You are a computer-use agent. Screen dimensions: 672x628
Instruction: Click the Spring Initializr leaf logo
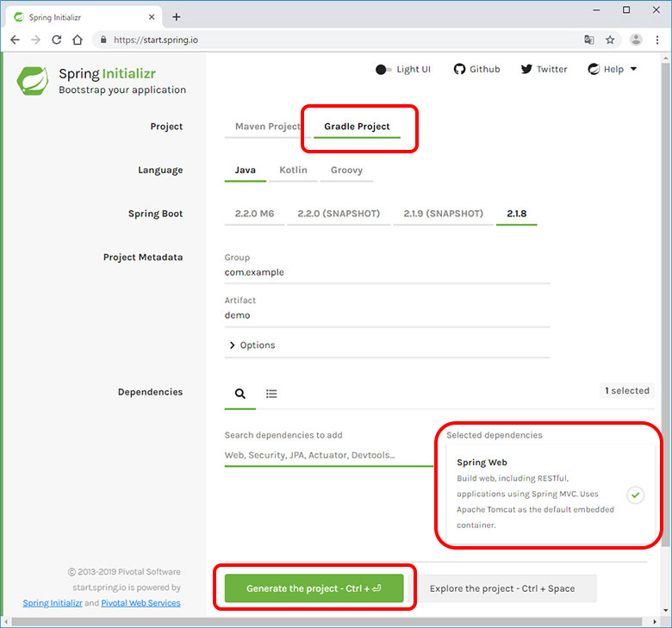(33, 79)
